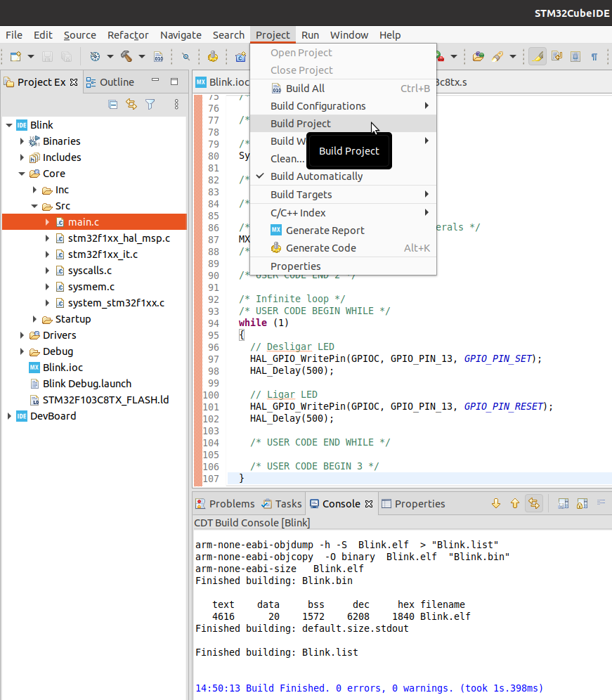Click console Previous Error up arrow

[515, 504]
